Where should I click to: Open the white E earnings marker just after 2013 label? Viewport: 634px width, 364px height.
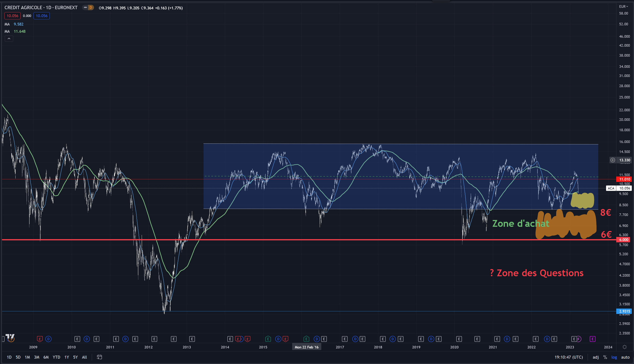[x=192, y=339]
